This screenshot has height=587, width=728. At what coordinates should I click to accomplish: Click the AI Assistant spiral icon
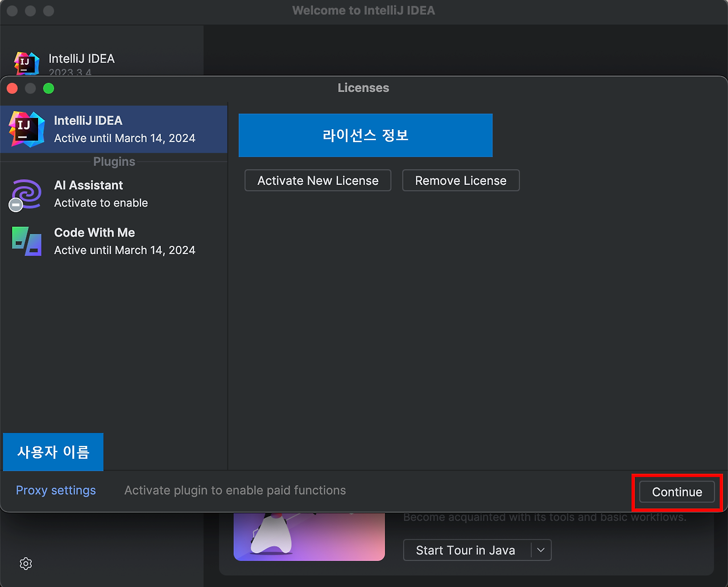pos(26,194)
